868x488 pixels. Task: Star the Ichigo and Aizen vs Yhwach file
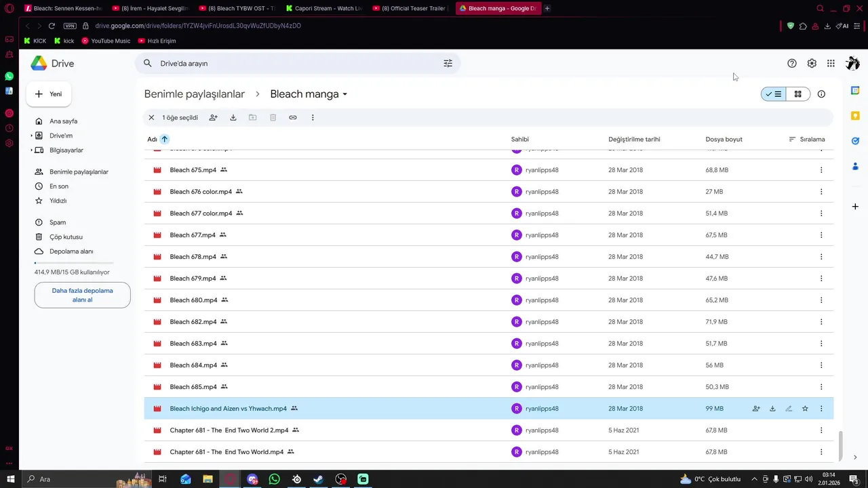[805, 409]
